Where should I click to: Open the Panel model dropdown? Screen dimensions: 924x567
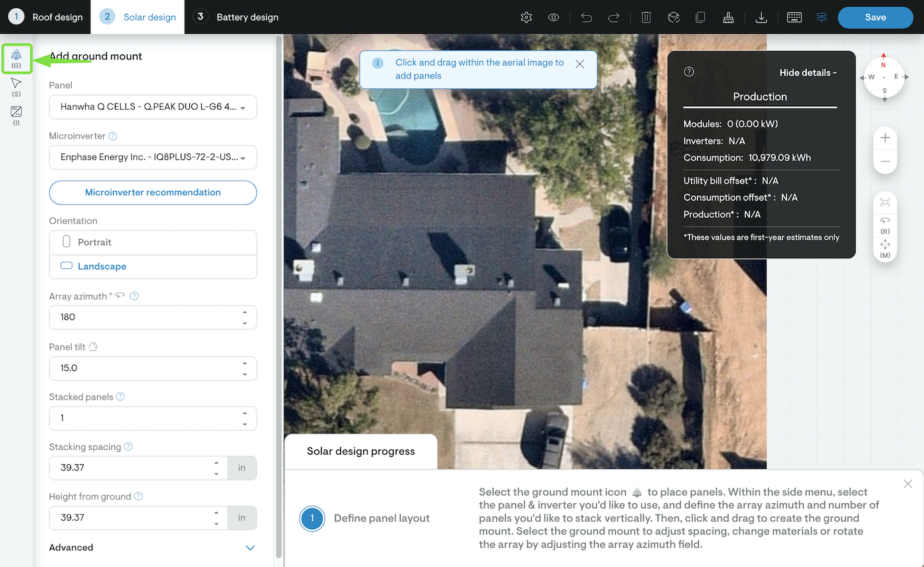point(153,107)
